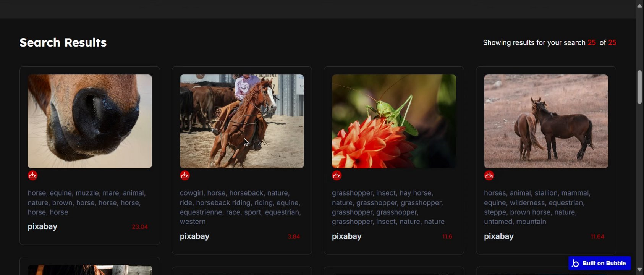Click the vertical scrollbar thumb
The height and width of the screenshot is (275, 644).
coord(640,87)
